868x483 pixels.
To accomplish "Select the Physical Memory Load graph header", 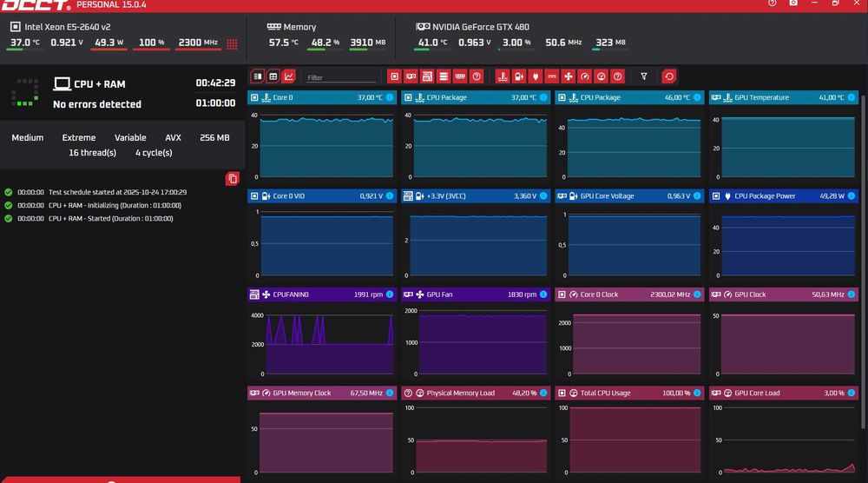I will point(476,394).
